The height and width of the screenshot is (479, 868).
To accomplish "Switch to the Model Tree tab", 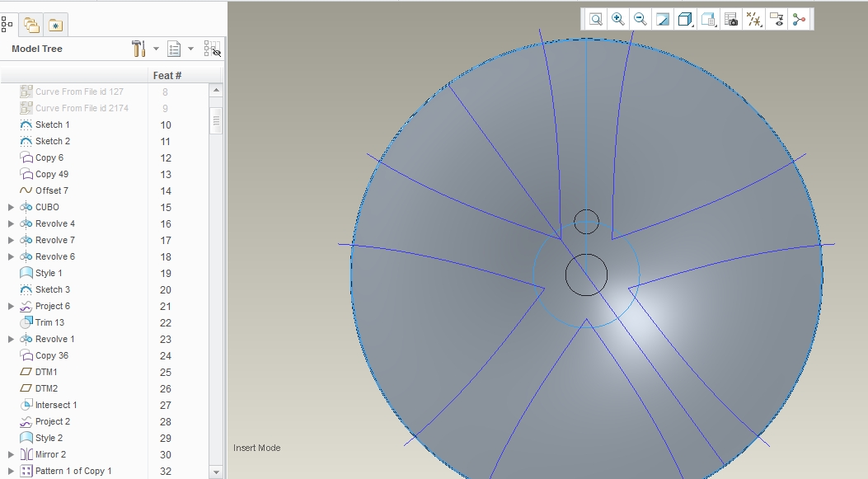I will [x=7, y=25].
